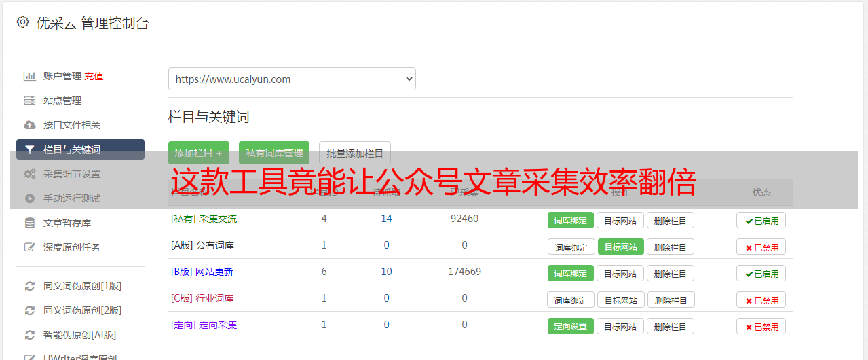This screenshot has width=868, height=360.
Task: Click column name [B版] 网站更新
Action: [202, 272]
